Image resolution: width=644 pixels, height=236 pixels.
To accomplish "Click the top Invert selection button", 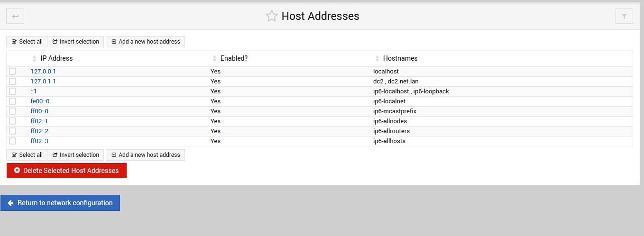I will click(76, 42).
